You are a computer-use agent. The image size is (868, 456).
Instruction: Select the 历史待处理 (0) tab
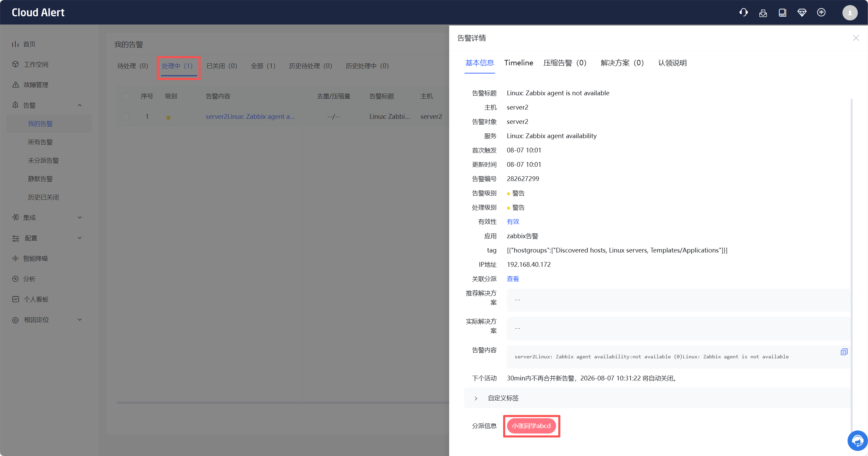(310, 66)
